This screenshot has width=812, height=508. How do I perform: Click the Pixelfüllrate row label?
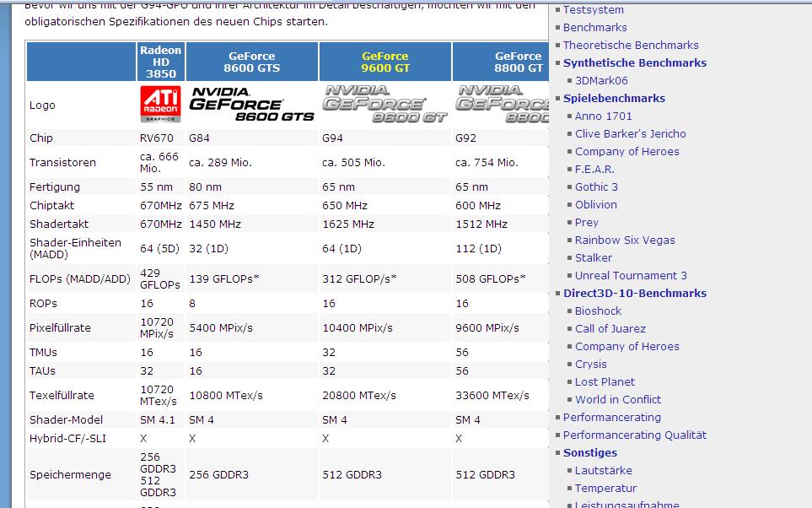coord(60,327)
